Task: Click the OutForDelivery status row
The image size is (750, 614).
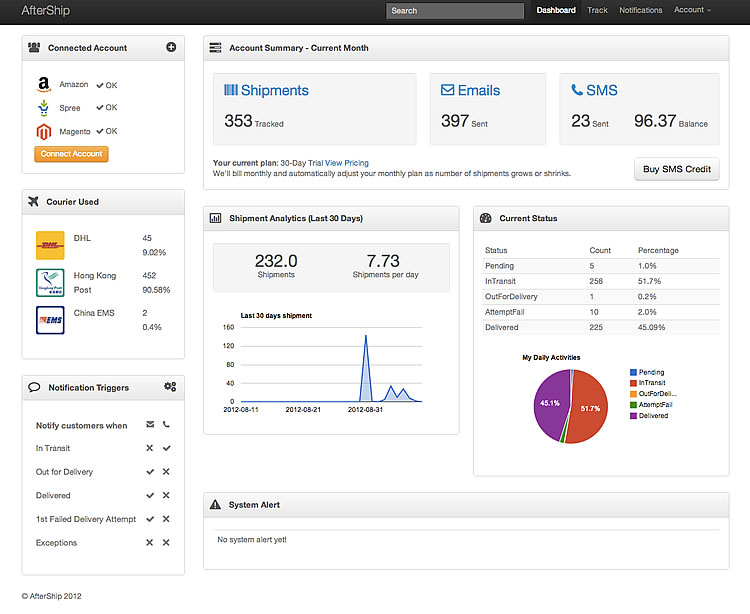Action: pos(601,296)
